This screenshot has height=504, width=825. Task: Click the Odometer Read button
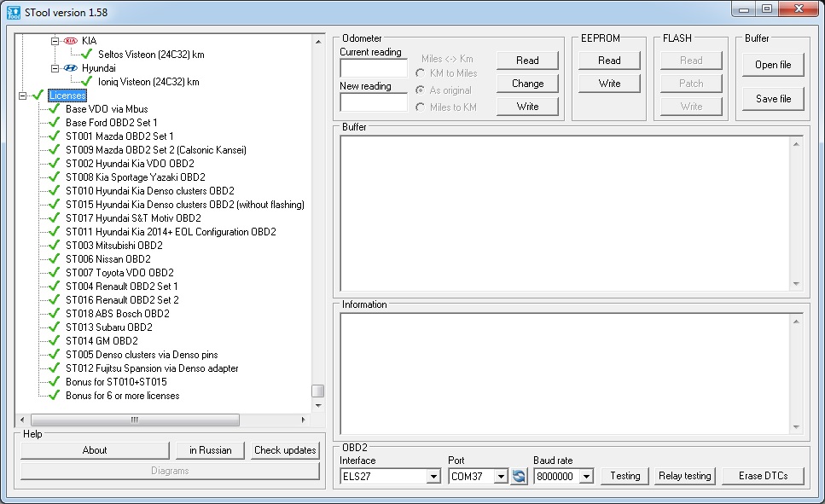(x=527, y=61)
